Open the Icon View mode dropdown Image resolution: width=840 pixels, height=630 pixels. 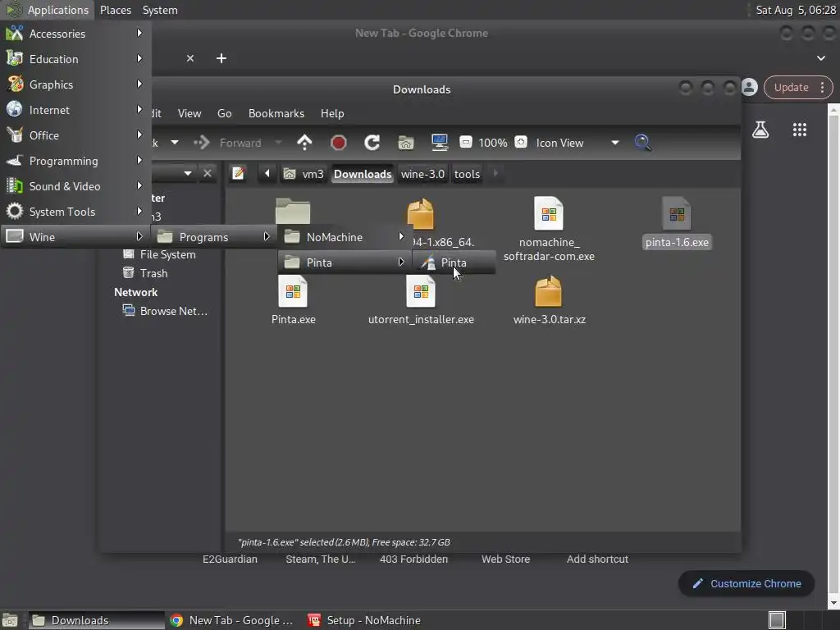point(577,143)
